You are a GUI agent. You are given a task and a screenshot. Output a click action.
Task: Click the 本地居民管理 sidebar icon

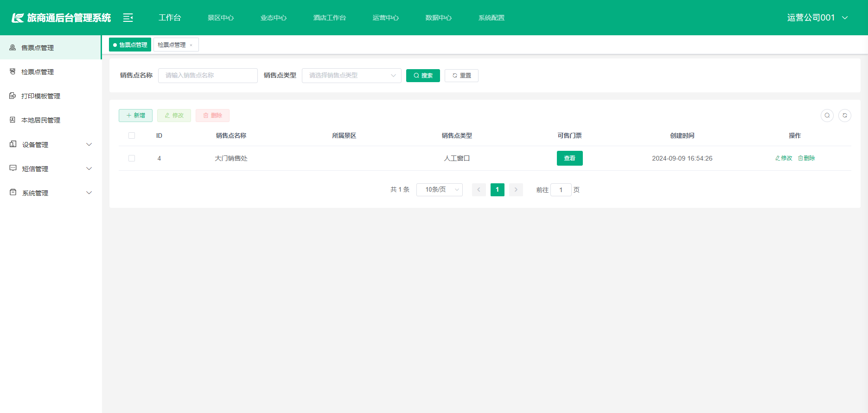point(13,120)
